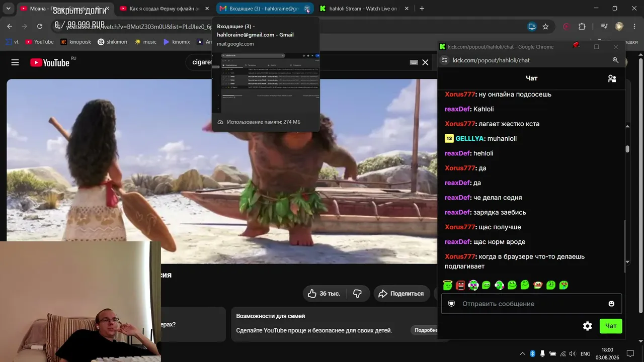Open the YouTube hamburger guide menu

pos(15,62)
